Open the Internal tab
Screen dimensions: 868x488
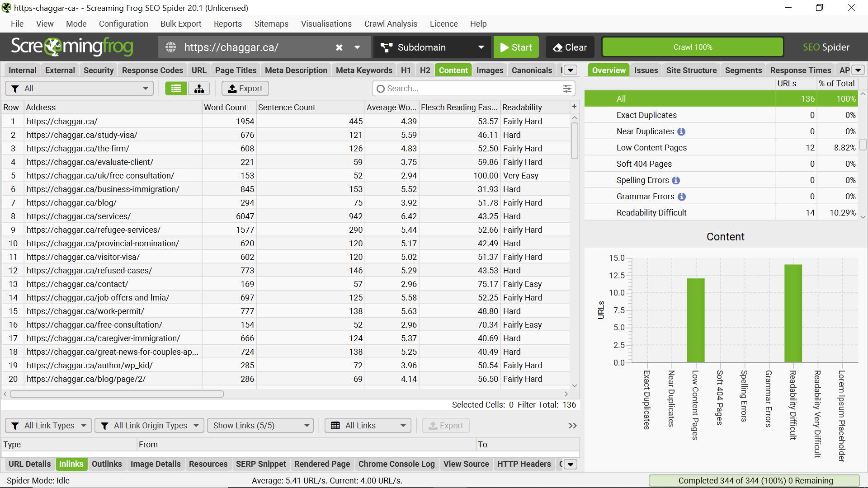23,70
